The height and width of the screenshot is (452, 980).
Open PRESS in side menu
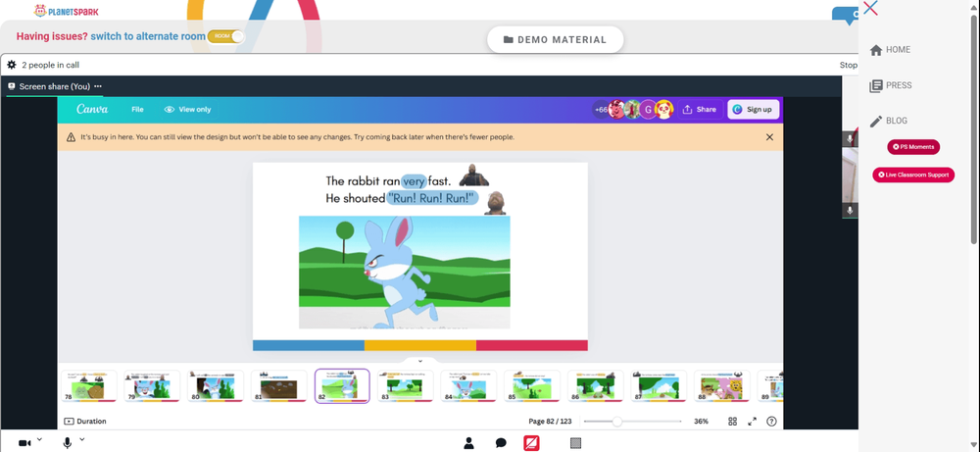tap(891, 85)
